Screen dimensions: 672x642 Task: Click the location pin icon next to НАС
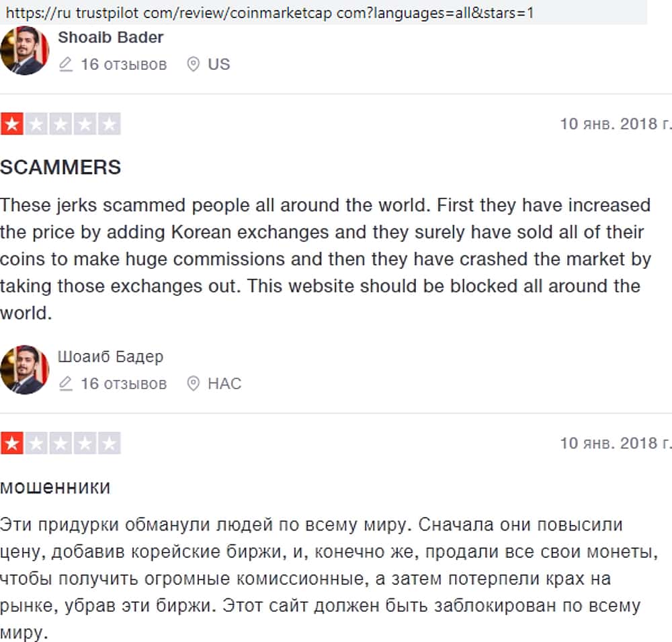point(193,384)
